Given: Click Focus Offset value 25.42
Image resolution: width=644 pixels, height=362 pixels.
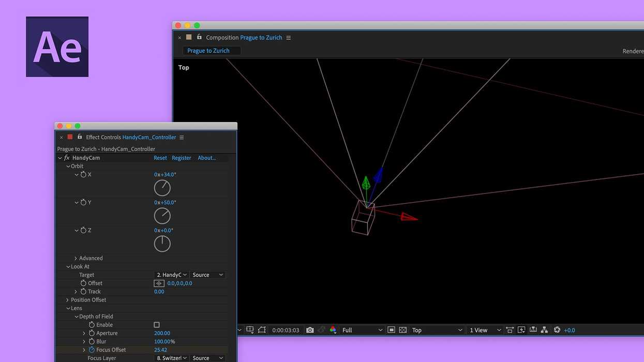Looking at the screenshot, I should pos(160,350).
